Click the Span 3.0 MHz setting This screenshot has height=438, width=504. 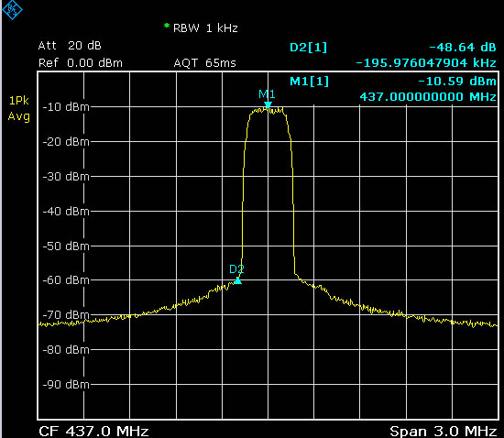(x=444, y=431)
